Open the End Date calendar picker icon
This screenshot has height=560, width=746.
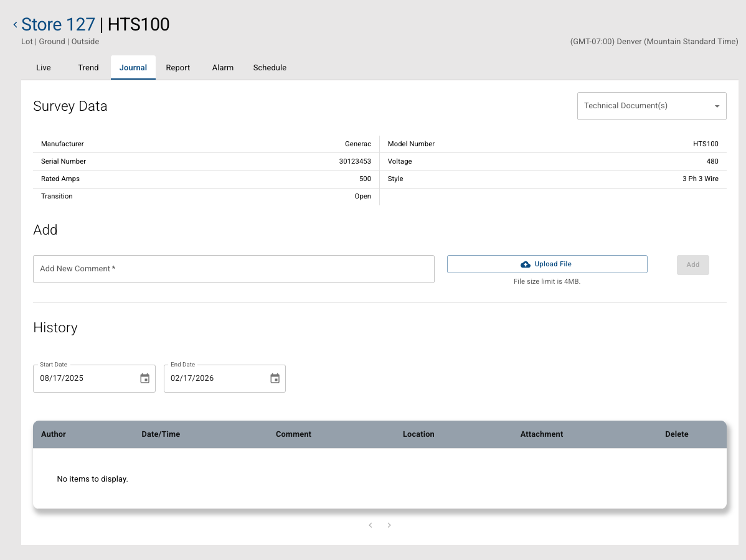coord(275,378)
